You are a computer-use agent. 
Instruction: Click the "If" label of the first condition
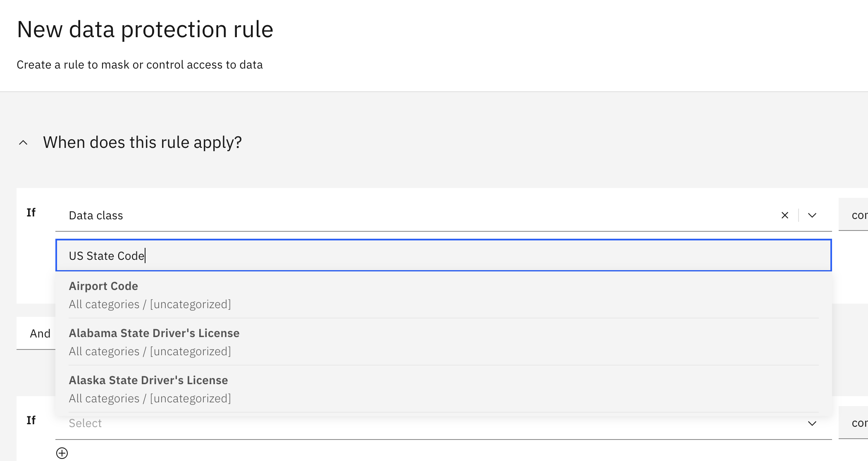(31, 212)
